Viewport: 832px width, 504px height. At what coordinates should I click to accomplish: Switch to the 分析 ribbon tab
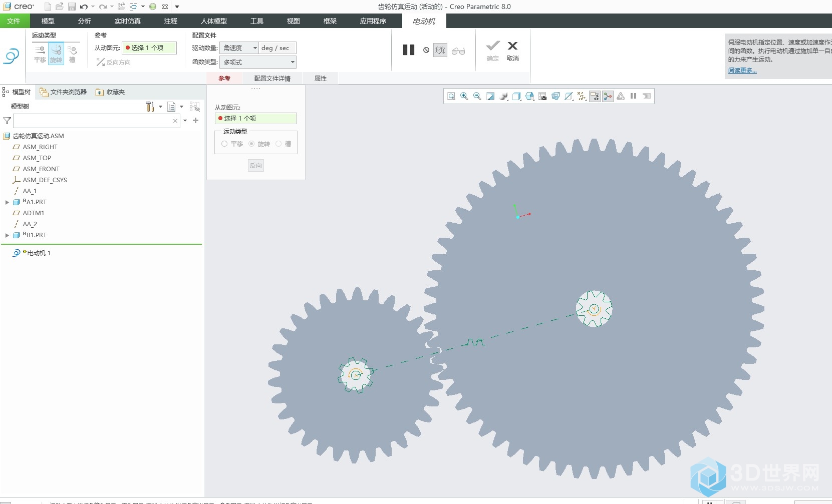[85, 21]
